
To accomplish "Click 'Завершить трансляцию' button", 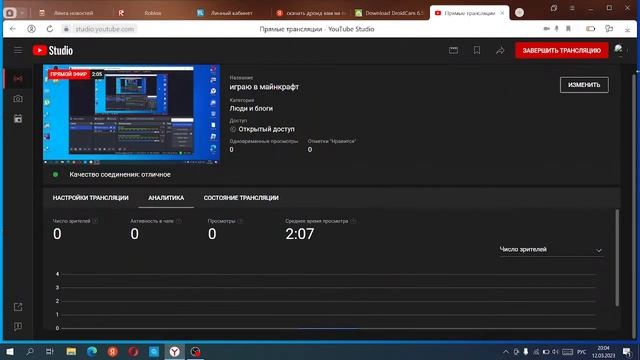I will point(562,51).
